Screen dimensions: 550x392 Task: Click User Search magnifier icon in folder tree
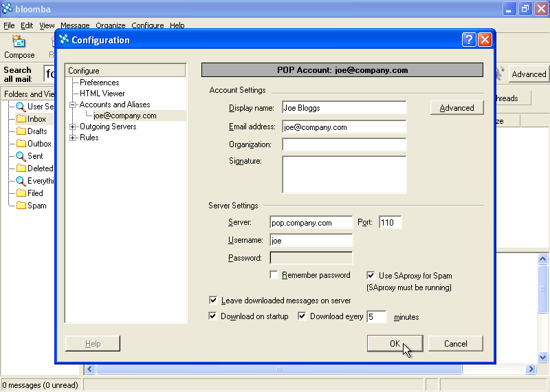pyautogui.click(x=21, y=107)
